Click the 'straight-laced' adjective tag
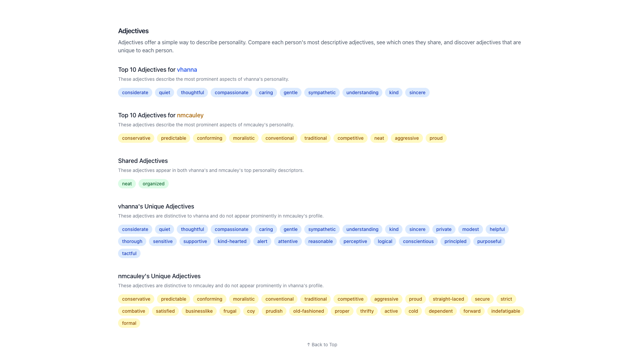Image resolution: width=644 pixels, height=362 pixels. [x=448, y=299]
